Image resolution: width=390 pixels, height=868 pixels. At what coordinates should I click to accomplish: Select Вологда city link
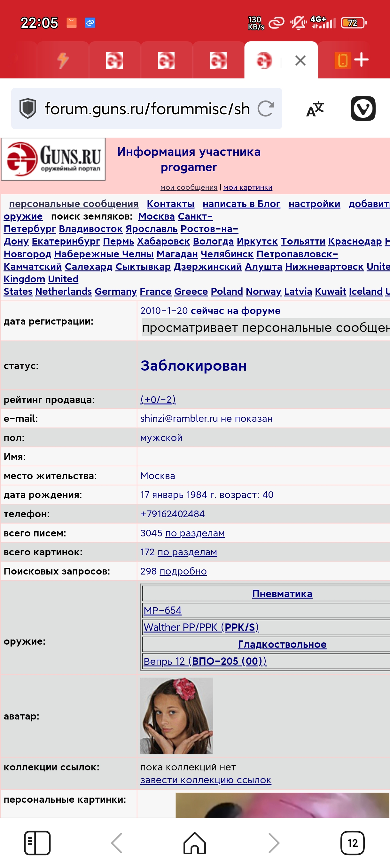[x=213, y=241]
